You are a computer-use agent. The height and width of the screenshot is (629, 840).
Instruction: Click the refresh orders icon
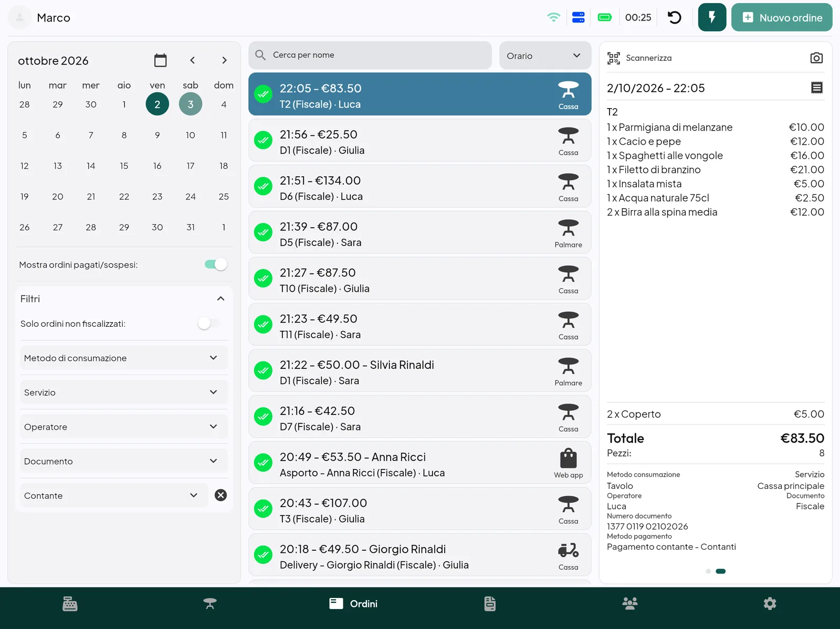pyautogui.click(x=674, y=17)
